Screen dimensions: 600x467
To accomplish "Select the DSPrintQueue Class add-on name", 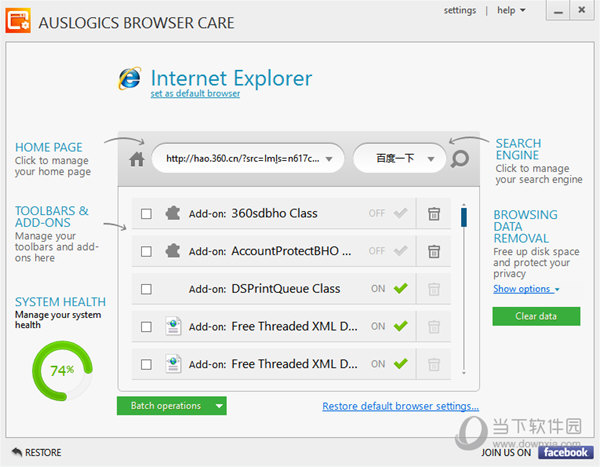I will point(285,289).
